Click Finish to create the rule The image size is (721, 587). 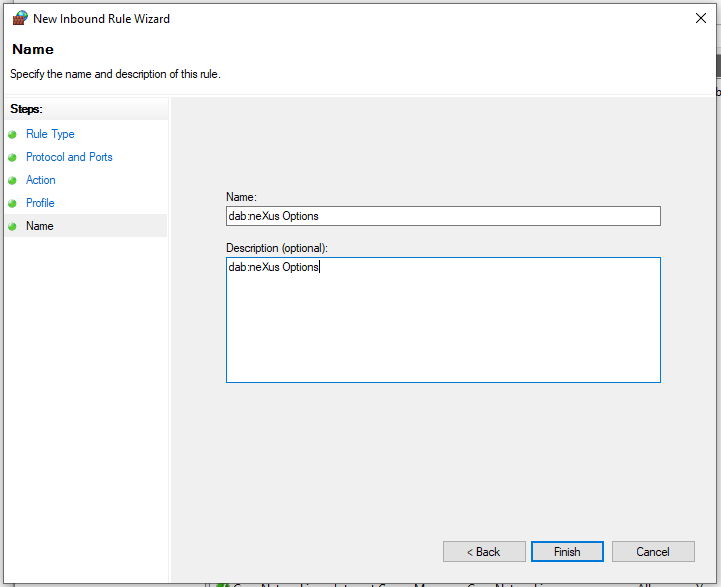pos(567,552)
